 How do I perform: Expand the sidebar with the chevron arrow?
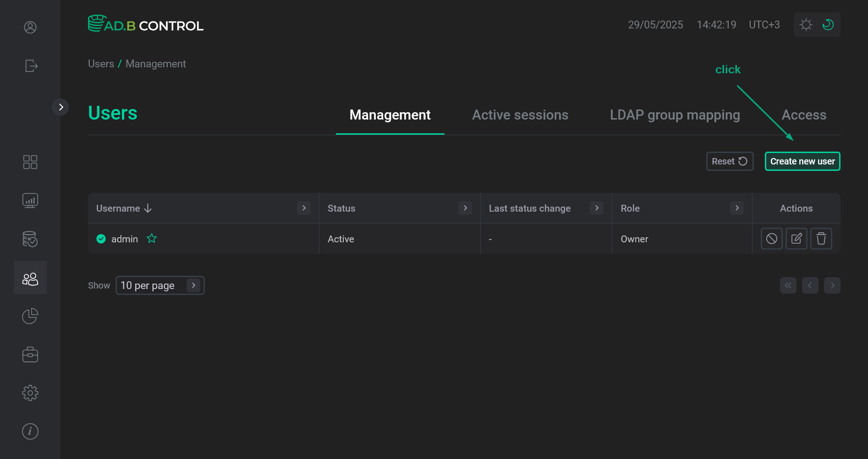click(61, 107)
